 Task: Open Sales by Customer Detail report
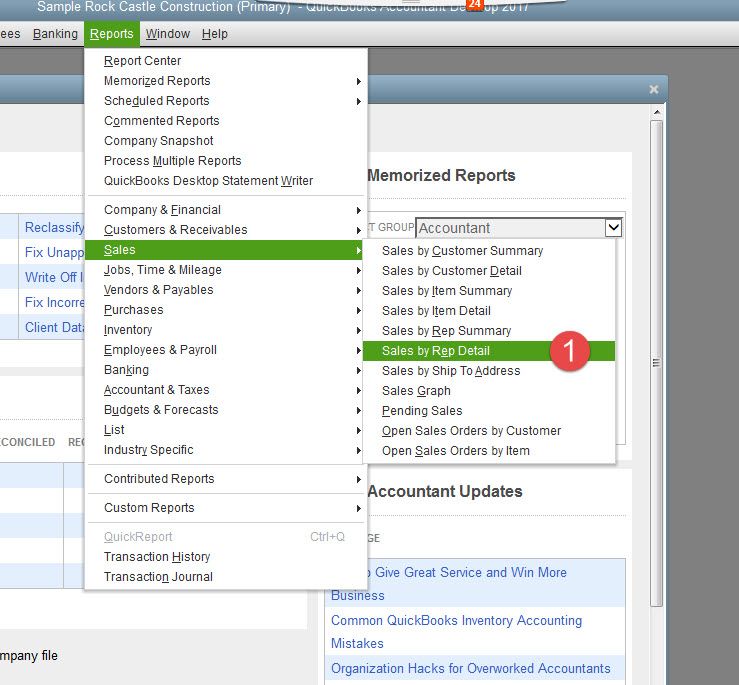489,271
